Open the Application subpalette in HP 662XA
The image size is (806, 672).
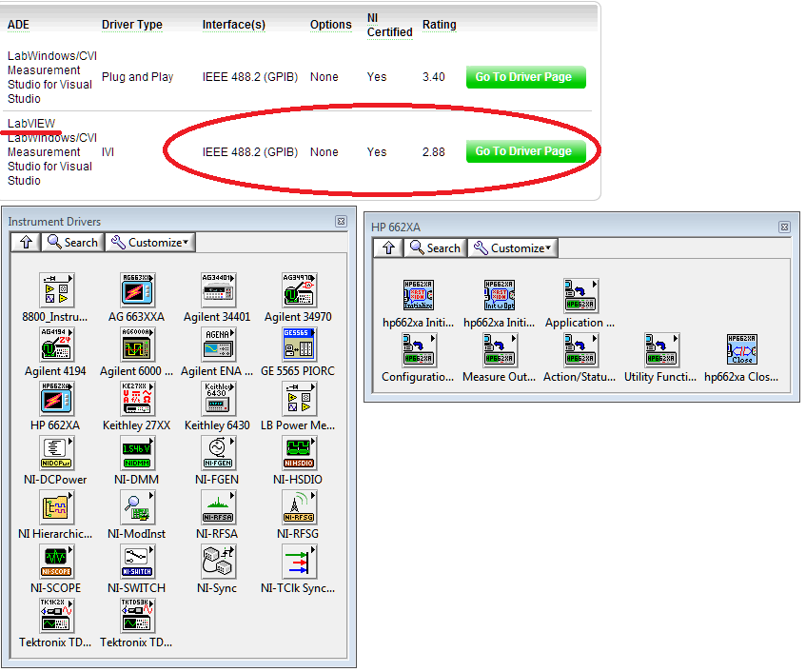[x=580, y=295]
